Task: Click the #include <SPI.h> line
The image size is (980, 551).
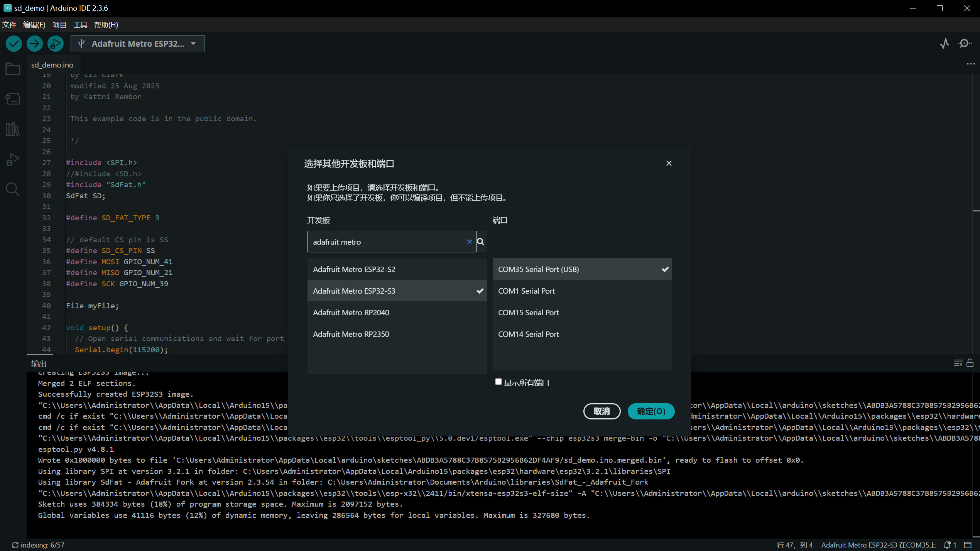Action: click(x=101, y=162)
